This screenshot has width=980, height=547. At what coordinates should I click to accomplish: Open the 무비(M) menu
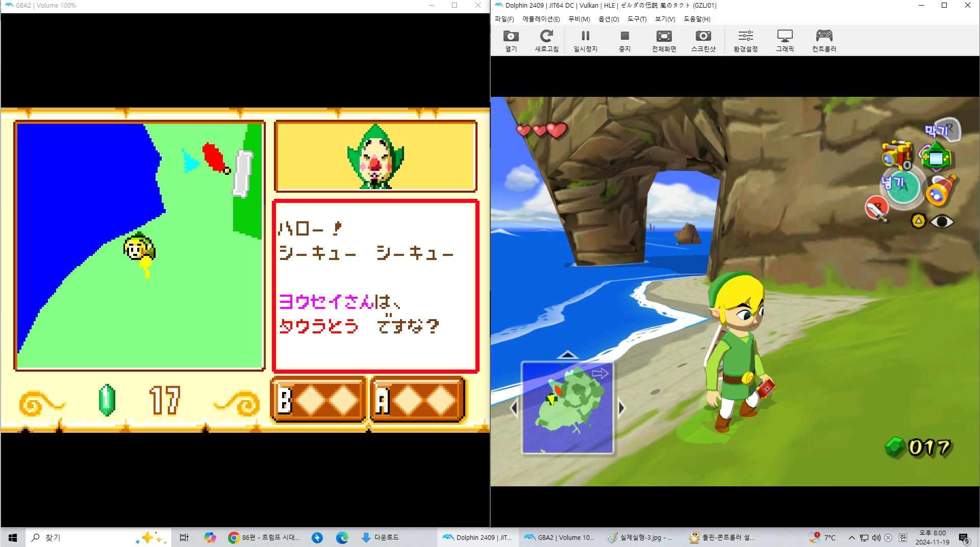[x=579, y=19]
